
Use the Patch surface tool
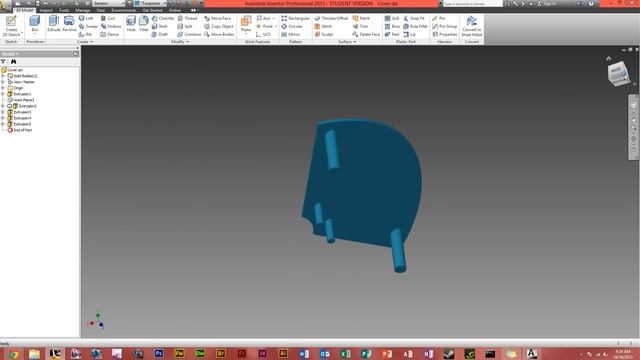click(361, 18)
